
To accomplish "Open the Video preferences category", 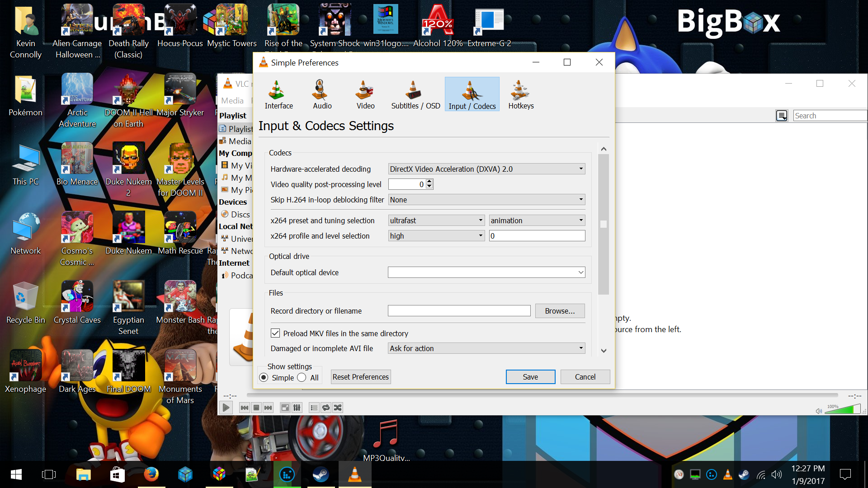I will click(x=365, y=94).
